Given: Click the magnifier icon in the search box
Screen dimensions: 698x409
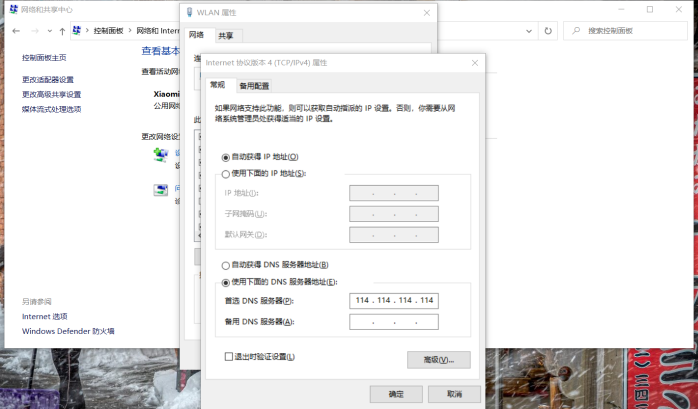Looking at the screenshot, I should coord(575,31).
